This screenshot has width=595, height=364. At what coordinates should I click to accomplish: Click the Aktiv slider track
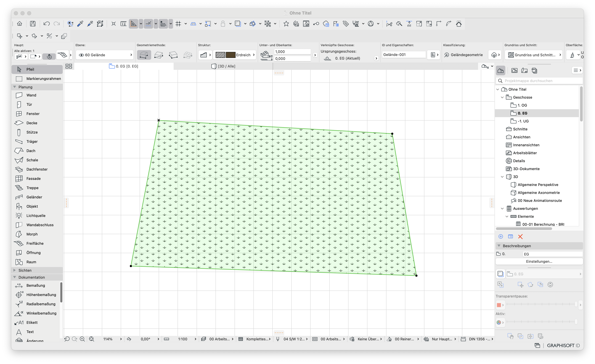click(542, 322)
